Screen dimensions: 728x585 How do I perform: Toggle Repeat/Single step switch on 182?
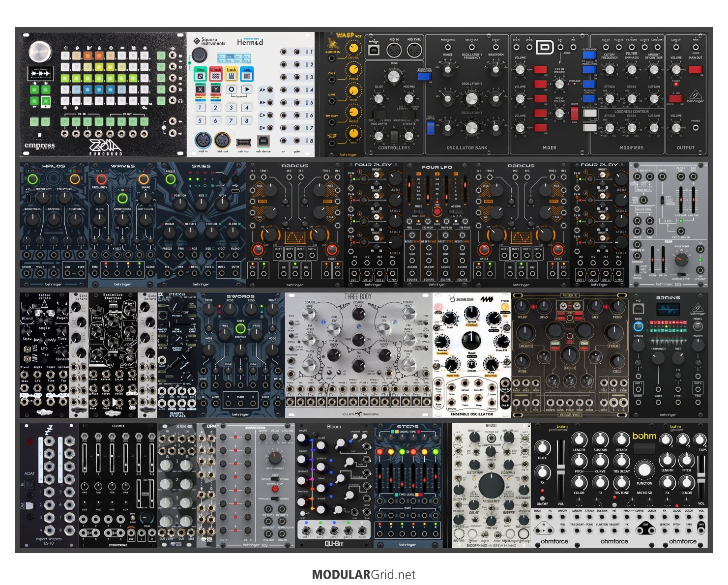pos(275,478)
